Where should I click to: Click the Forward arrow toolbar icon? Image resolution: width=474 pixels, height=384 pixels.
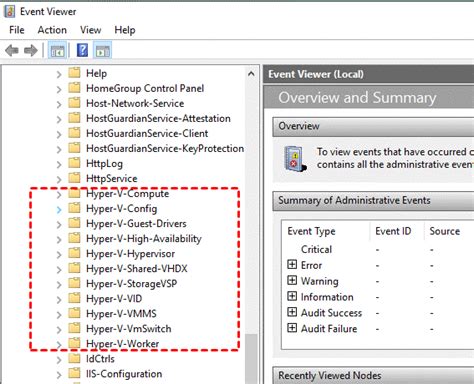coord(31,51)
